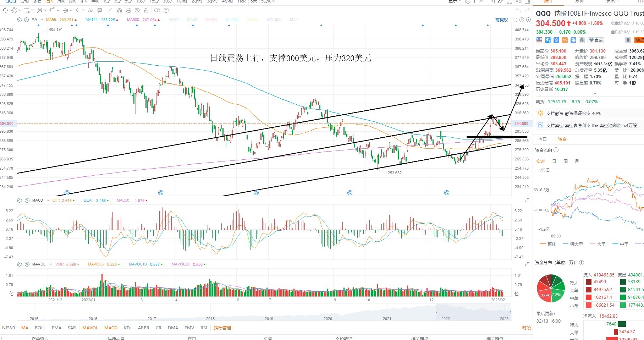644x340 pixels.
Task: Reset the chart zoom
Action: (x=515, y=20)
